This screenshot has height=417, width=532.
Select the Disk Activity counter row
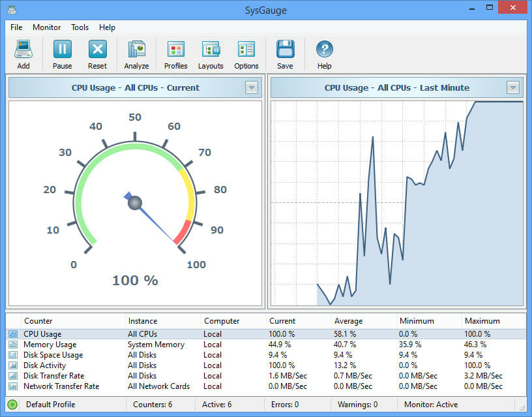[266, 365]
